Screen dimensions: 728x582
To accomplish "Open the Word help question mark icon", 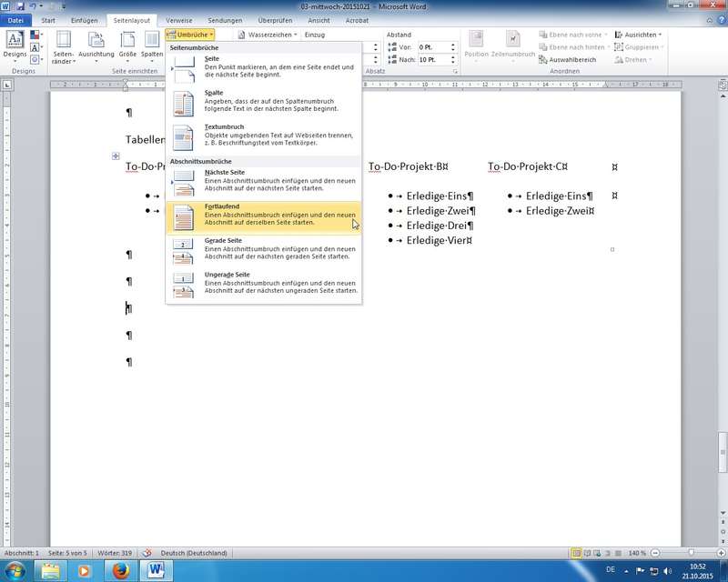I will (722, 20).
